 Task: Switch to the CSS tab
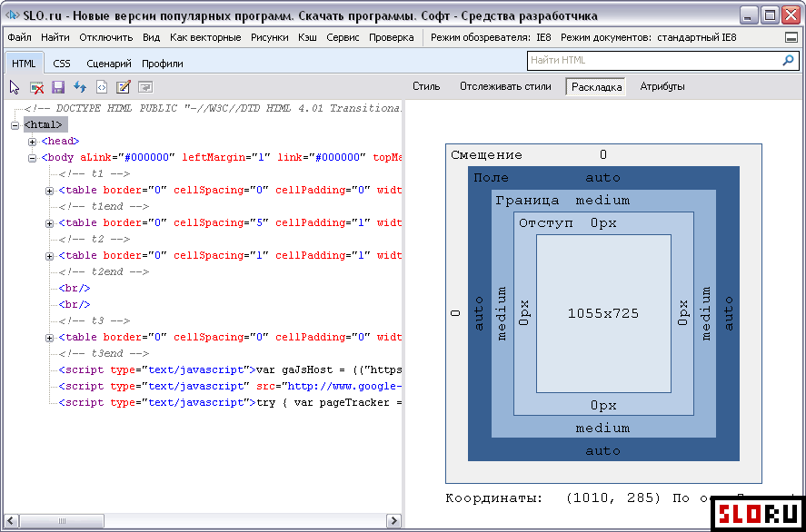click(x=62, y=64)
